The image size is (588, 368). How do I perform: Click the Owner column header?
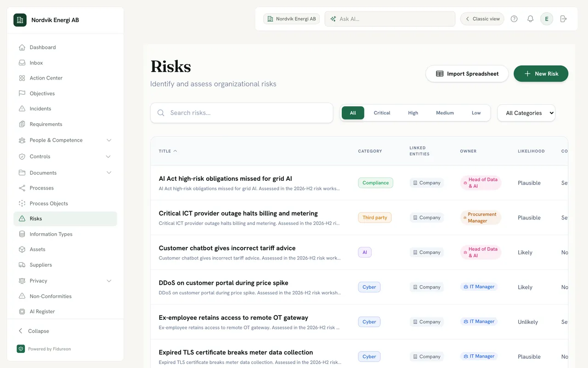coord(468,151)
